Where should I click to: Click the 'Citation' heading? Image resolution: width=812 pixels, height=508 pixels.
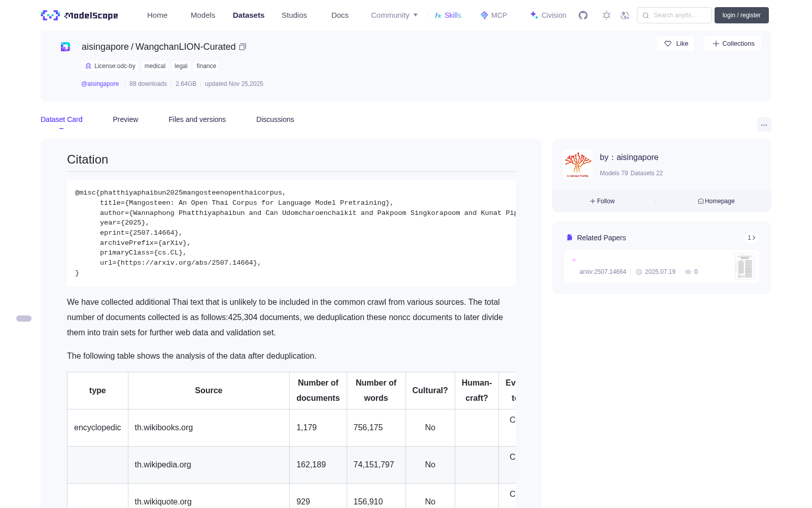point(88,160)
